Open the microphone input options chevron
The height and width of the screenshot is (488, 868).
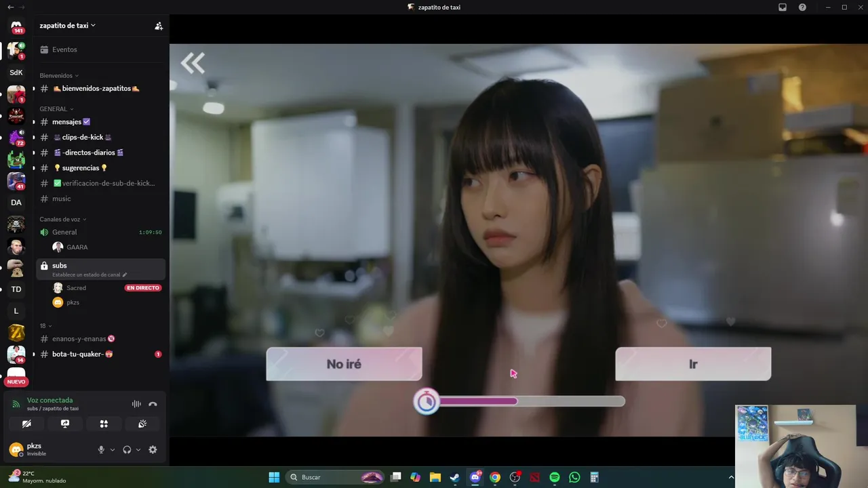coord(113,449)
